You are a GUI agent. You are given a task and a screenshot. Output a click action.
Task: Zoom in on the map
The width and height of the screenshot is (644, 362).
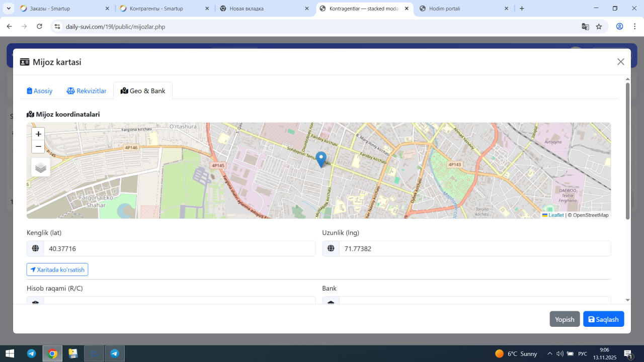tap(38, 134)
